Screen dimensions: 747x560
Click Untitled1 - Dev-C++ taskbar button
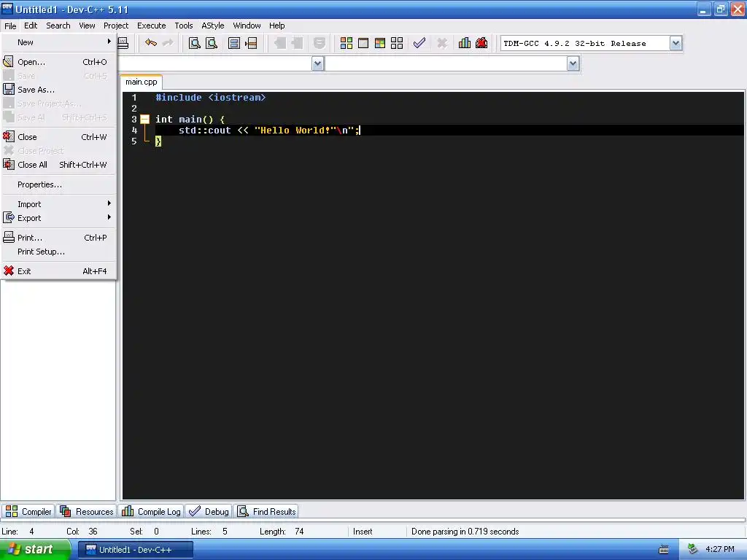pyautogui.click(x=135, y=550)
